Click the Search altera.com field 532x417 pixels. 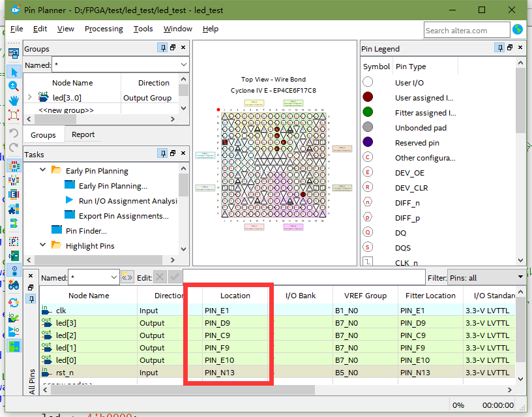click(467, 29)
